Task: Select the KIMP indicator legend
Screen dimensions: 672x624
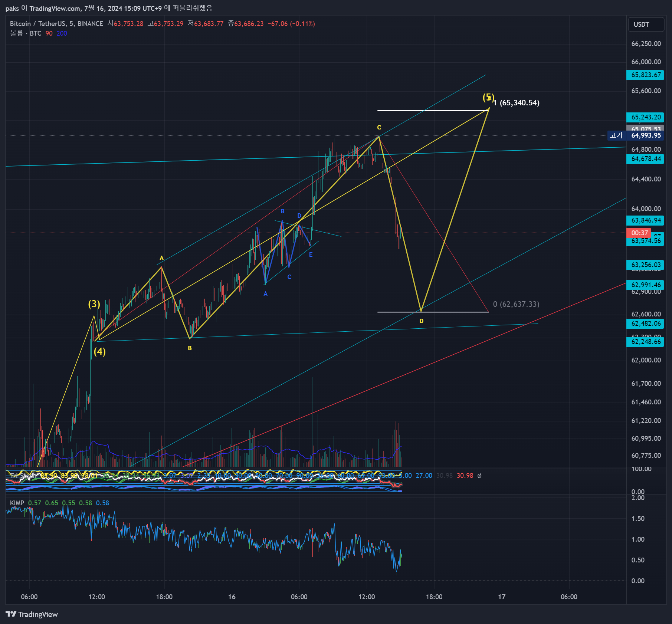Action: (x=17, y=503)
